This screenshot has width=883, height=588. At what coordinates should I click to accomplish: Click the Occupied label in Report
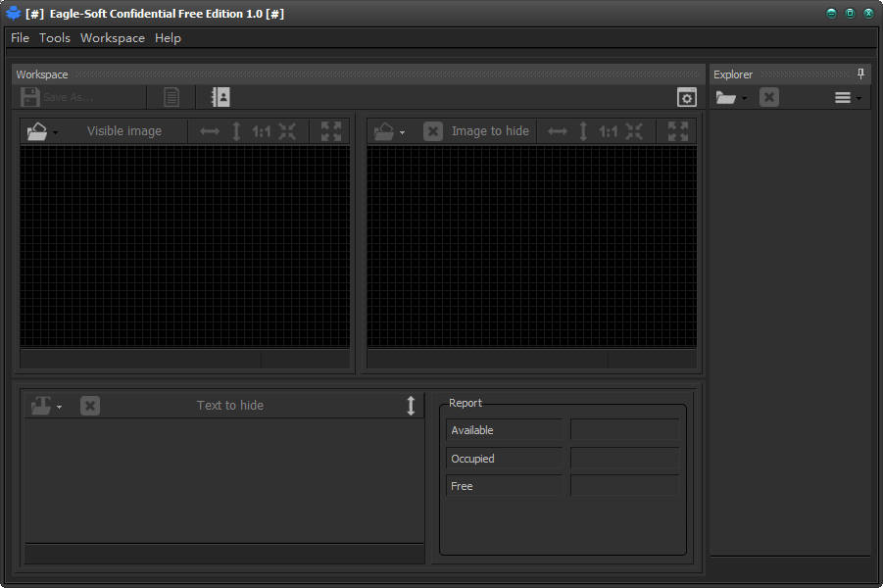[472, 459]
